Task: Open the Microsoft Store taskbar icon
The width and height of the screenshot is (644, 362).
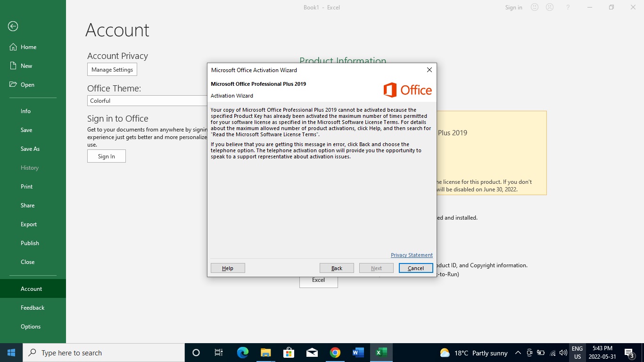Action: pos(289,353)
